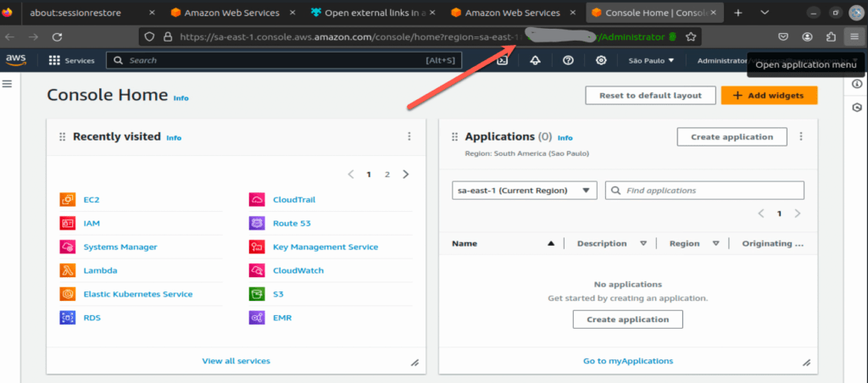The image size is (868, 383).
Task: Open the Lambda service icon
Action: tap(68, 270)
